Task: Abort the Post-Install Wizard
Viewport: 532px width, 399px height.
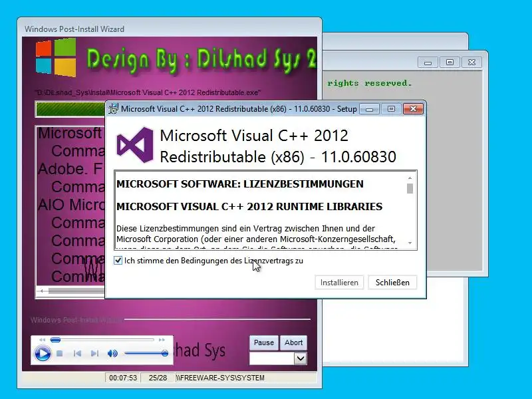Action: tap(293, 342)
